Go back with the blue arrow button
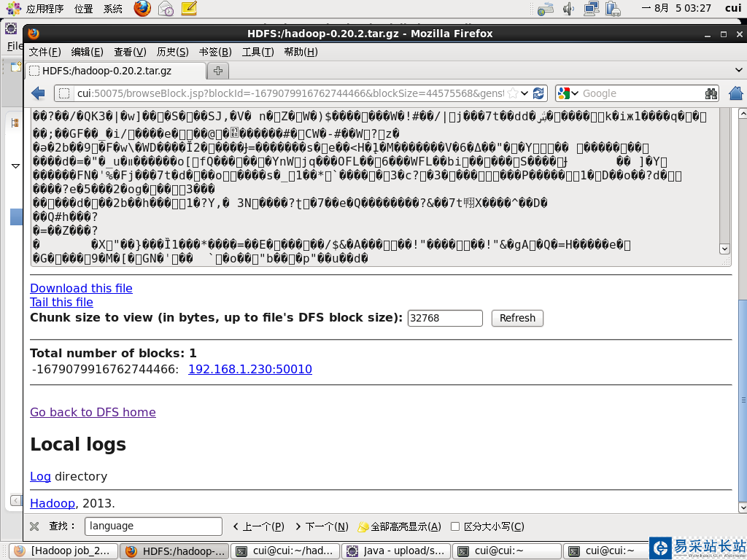Viewport: 747px width, 560px height. click(38, 93)
